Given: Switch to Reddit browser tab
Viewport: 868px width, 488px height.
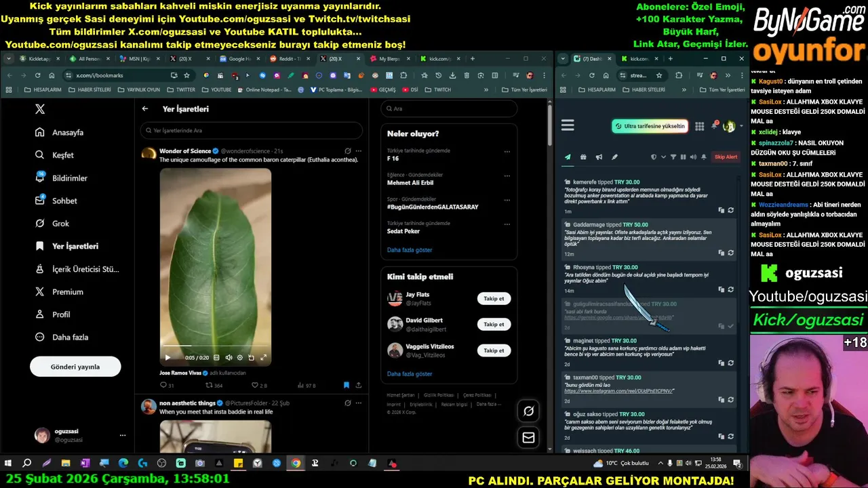Looking at the screenshot, I should pyautogui.click(x=289, y=59).
